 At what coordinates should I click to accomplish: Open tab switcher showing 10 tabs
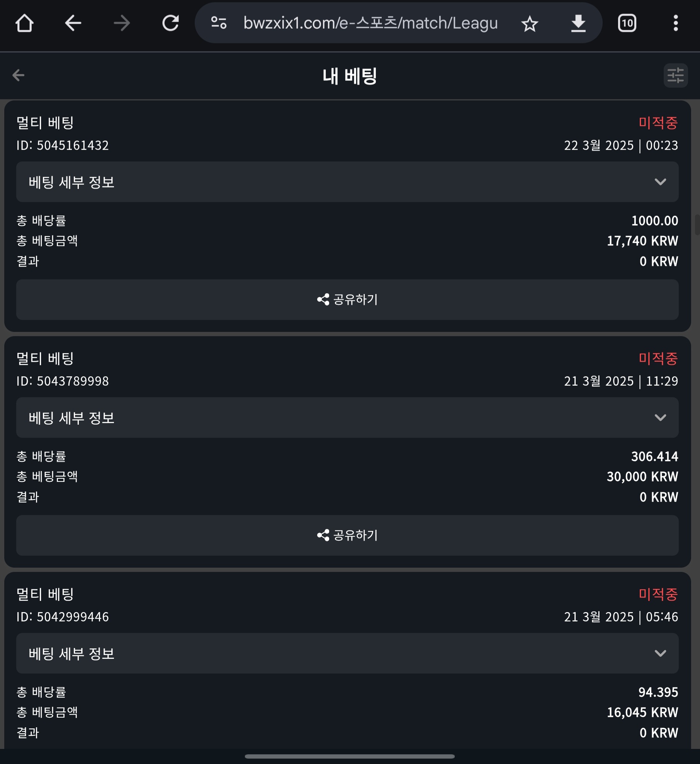click(x=627, y=23)
